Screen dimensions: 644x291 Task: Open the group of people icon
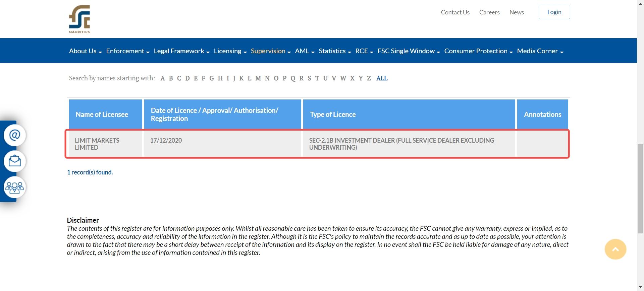pyautogui.click(x=15, y=187)
